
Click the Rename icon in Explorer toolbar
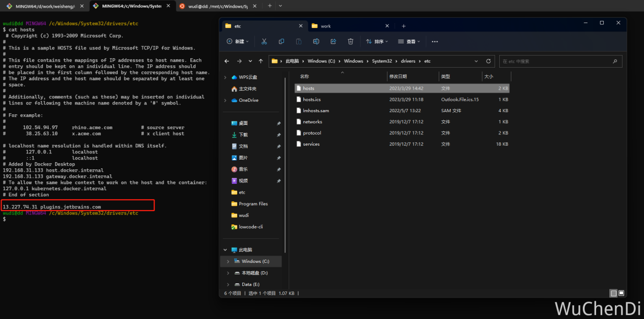[x=316, y=41]
